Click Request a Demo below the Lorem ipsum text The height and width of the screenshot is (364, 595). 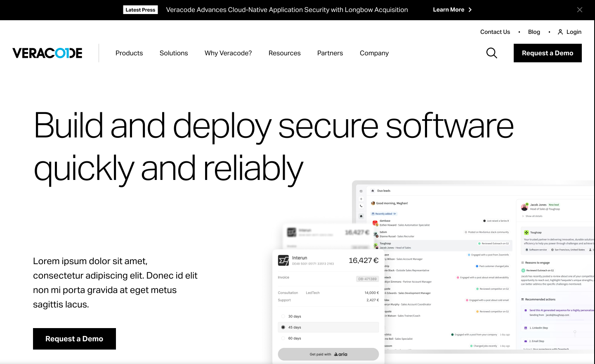click(x=74, y=339)
